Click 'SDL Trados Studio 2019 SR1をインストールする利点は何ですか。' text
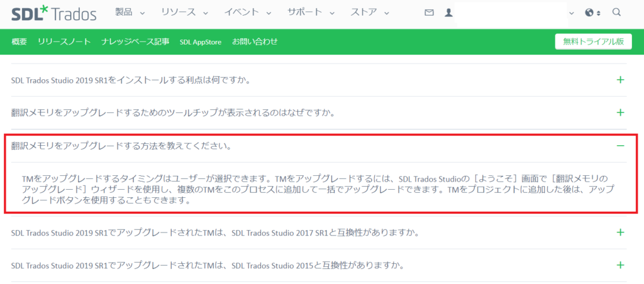 pos(131,80)
